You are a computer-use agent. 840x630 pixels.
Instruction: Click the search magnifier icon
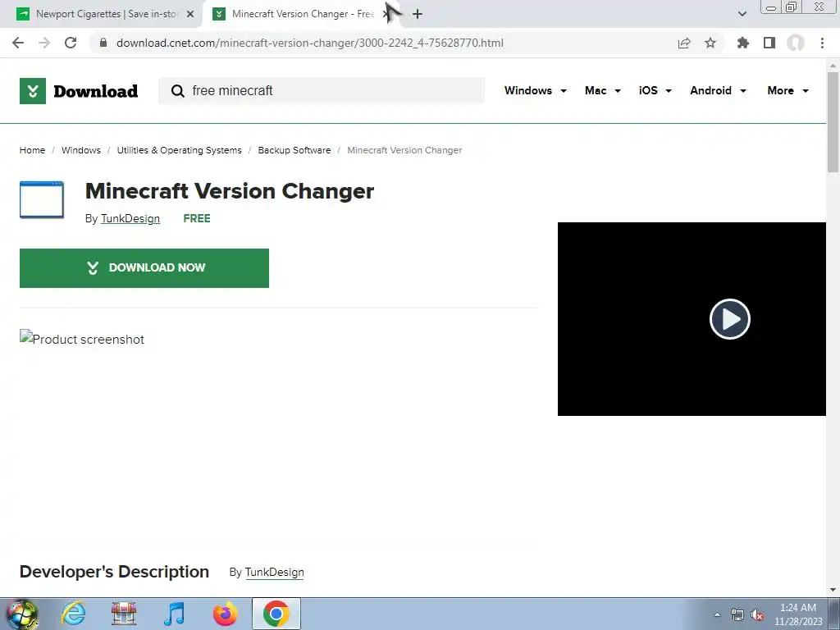point(177,90)
